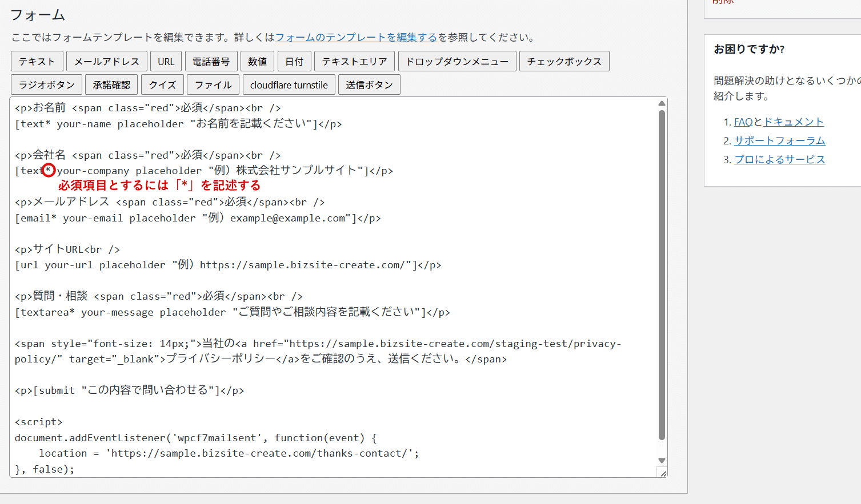861x504 pixels.
Task: Add a 送信ボタン submit tag
Action: (369, 85)
